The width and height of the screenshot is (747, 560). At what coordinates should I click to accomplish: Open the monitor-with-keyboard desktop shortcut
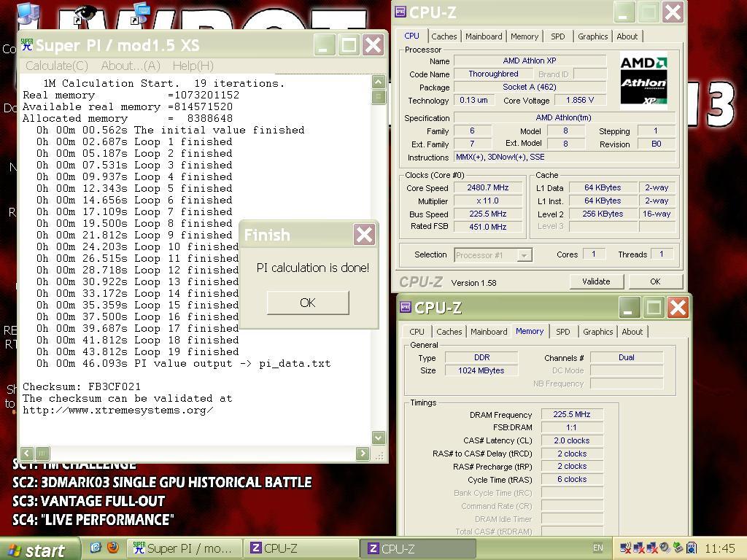(x=142, y=12)
